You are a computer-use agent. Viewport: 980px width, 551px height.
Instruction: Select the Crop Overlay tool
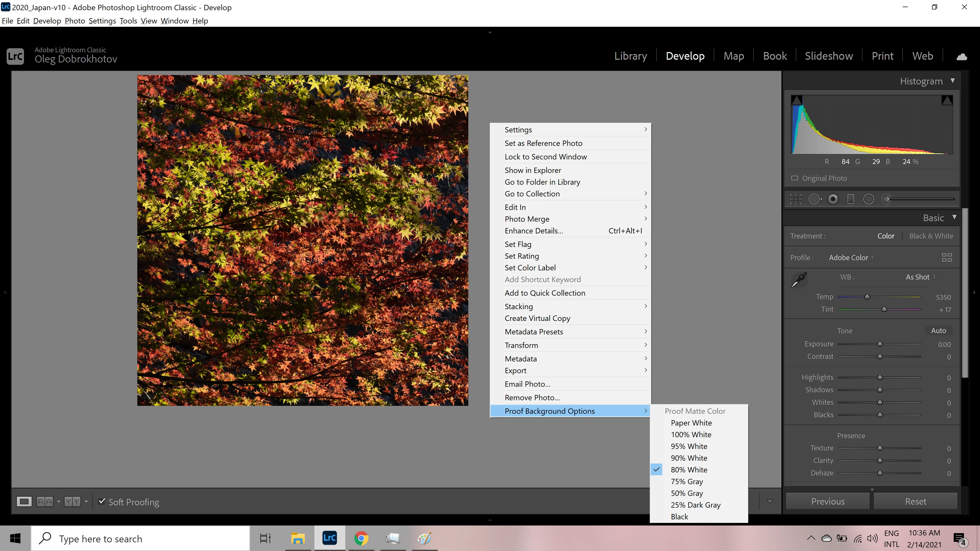click(795, 199)
